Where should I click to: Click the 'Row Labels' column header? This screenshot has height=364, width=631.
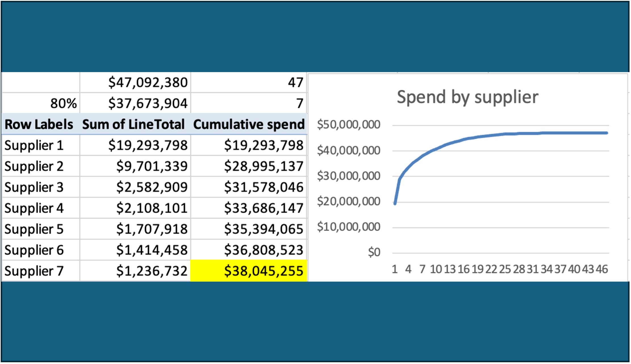click(x=38, y=124)
